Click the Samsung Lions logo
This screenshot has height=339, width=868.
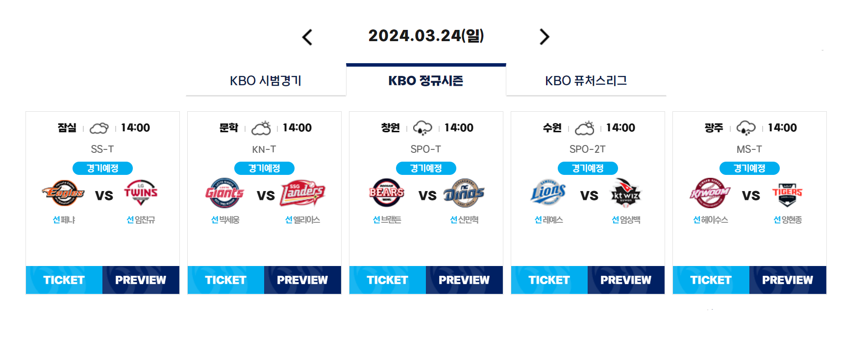click(548, 193)
